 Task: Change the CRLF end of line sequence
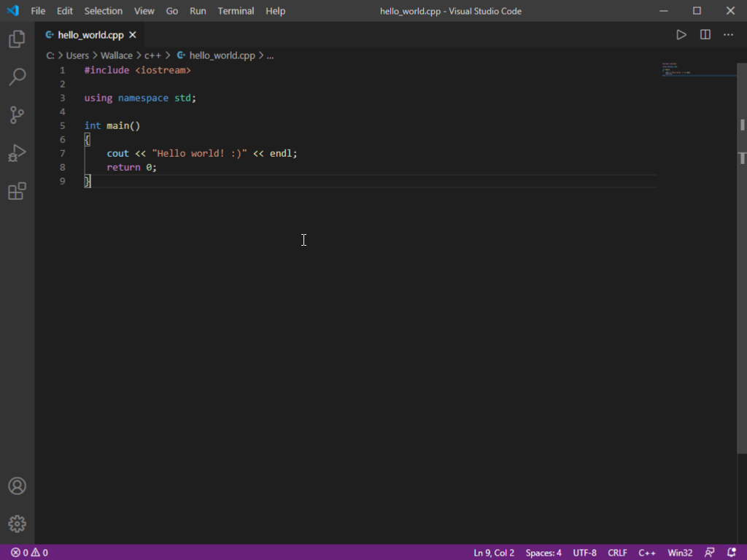click(x=617, y=553)
